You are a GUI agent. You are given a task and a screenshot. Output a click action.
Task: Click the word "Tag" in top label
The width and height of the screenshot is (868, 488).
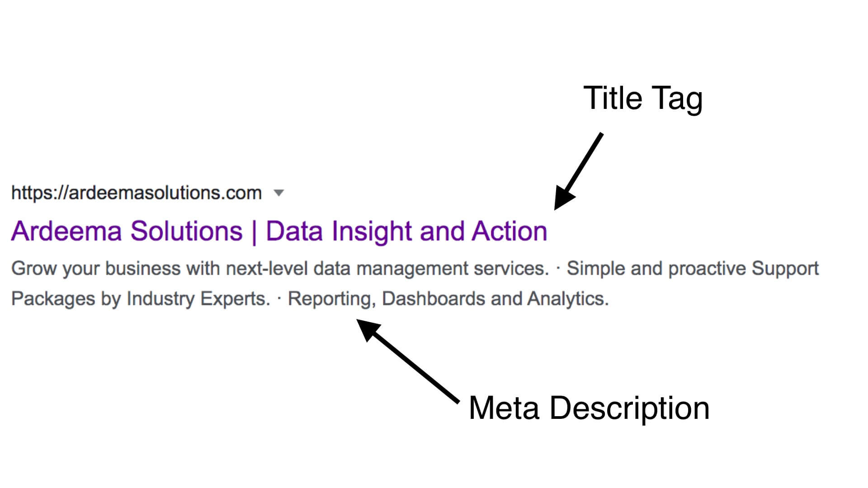[x=677, y=98]
